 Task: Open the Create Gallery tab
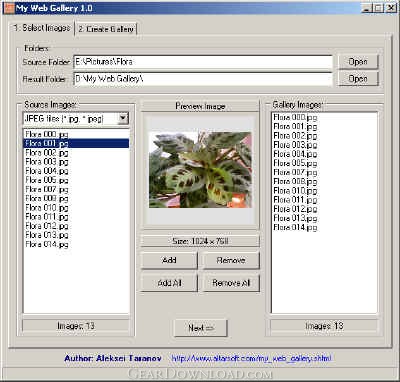106,29
